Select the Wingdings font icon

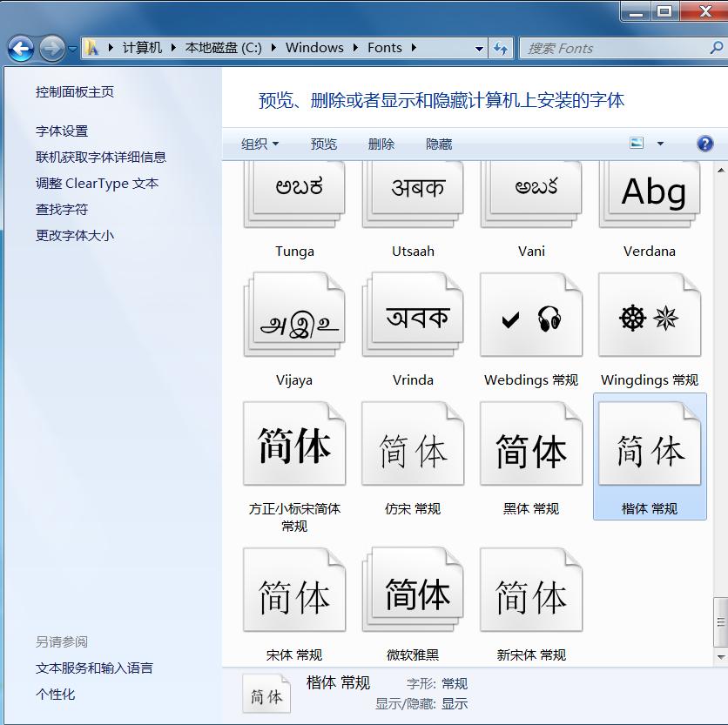[650, 315]
